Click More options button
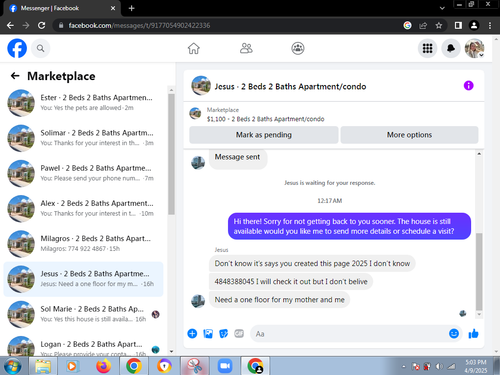Screen dimensions: 500x375 409,135
